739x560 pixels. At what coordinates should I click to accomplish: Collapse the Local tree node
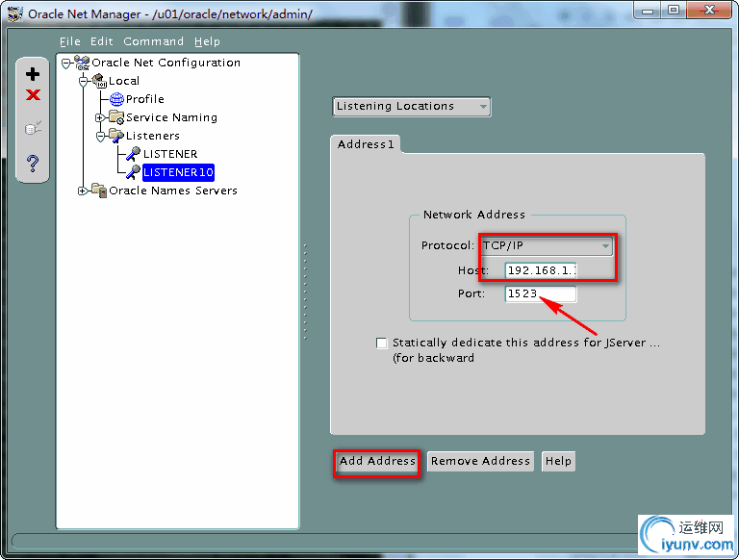pyautogui.click(x=84, y=81)
